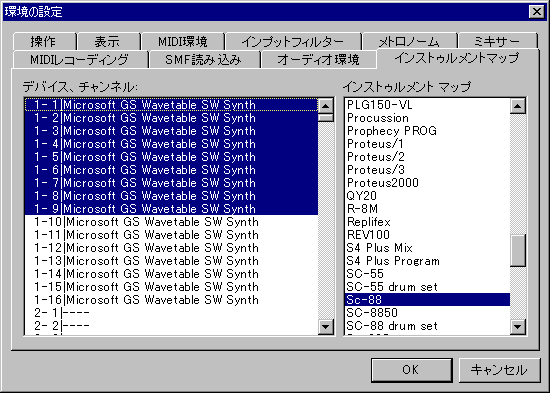
Task: Choose Proteus/3 instrument map
Action: click(428, 170)
